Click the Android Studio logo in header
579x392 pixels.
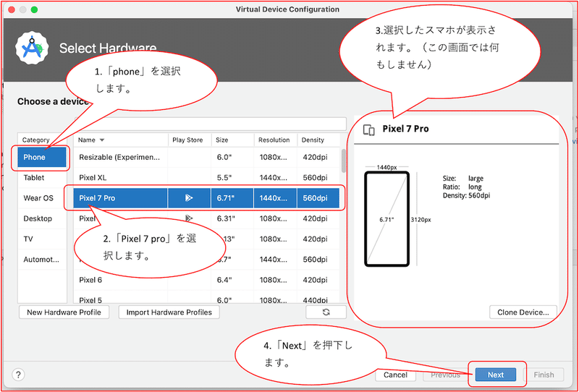pos(31,48)
